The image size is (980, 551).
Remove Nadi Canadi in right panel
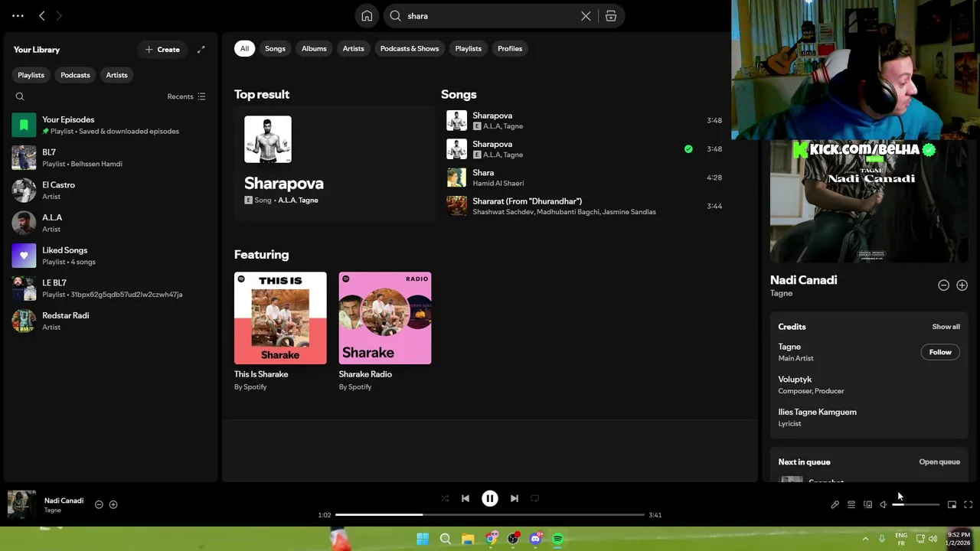tap(943, 285)
